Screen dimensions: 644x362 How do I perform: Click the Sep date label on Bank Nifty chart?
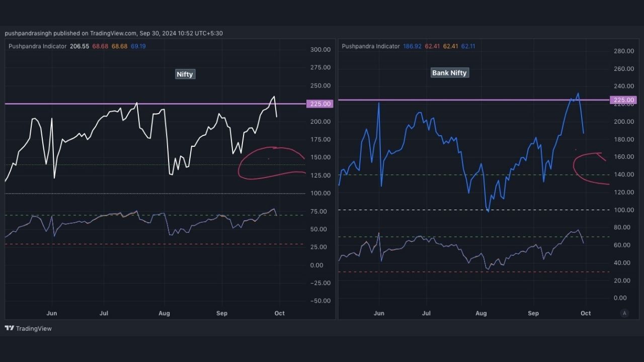[533, 313]
